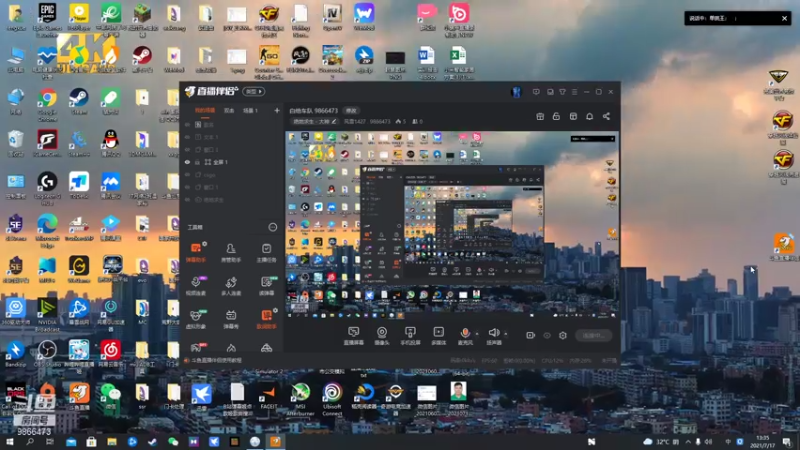Screen dimensions: 800x450
Task: Add a 手机投屏 phone mirroring source
Action: (410, 336)
